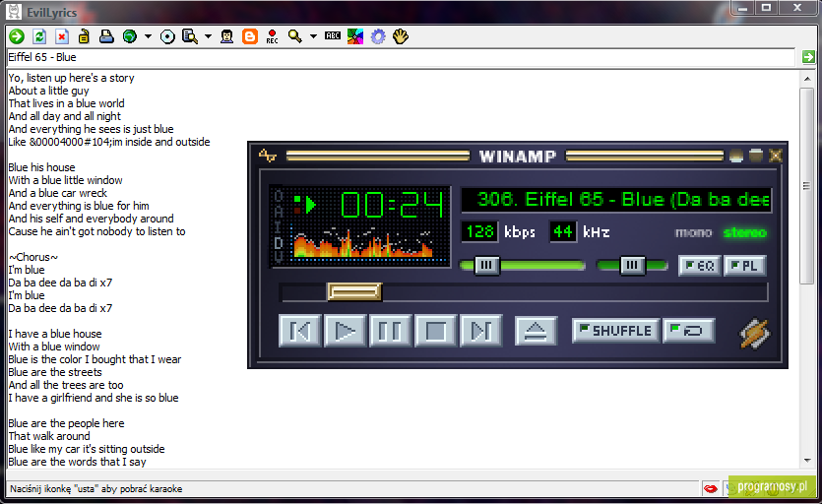Click the artist face icon in toolbar
Viewport: 822px width, 504px height.
click(x=227, y=36)
